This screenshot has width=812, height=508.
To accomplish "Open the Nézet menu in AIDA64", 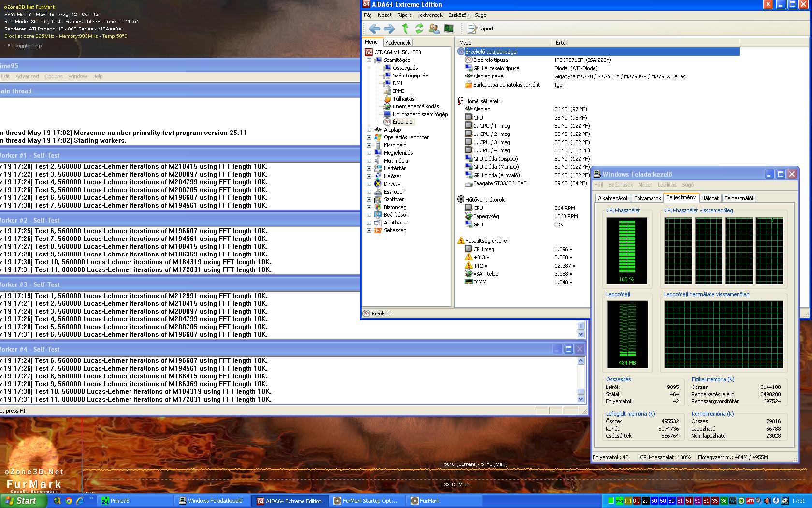I will [x=385, y=15].
